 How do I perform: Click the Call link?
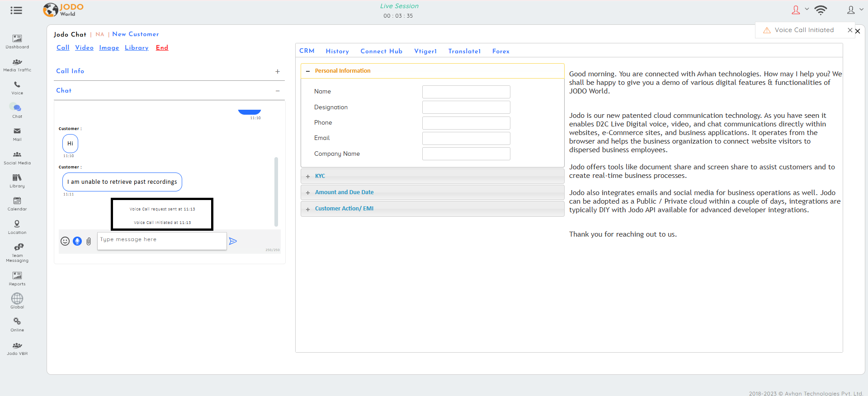pyautogui.click(x=63, y=47)
